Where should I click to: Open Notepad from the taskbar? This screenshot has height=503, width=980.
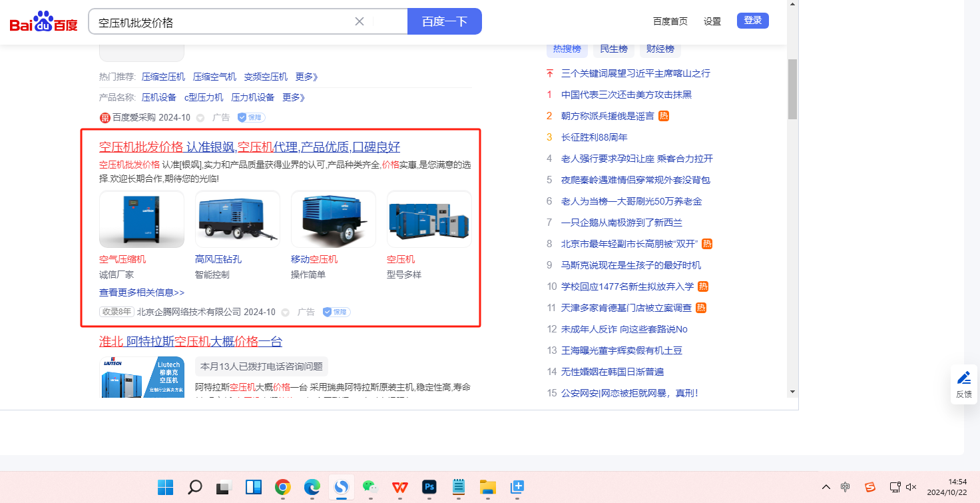[x=459, y=487]
